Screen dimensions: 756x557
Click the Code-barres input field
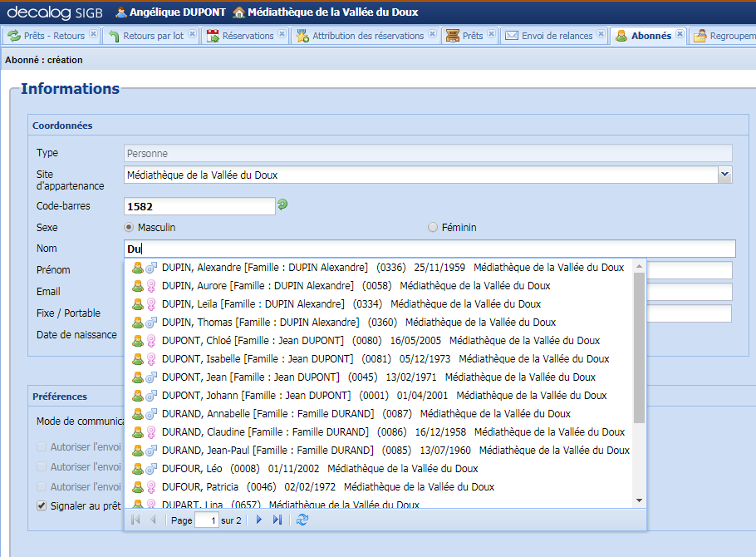[199, 205]
